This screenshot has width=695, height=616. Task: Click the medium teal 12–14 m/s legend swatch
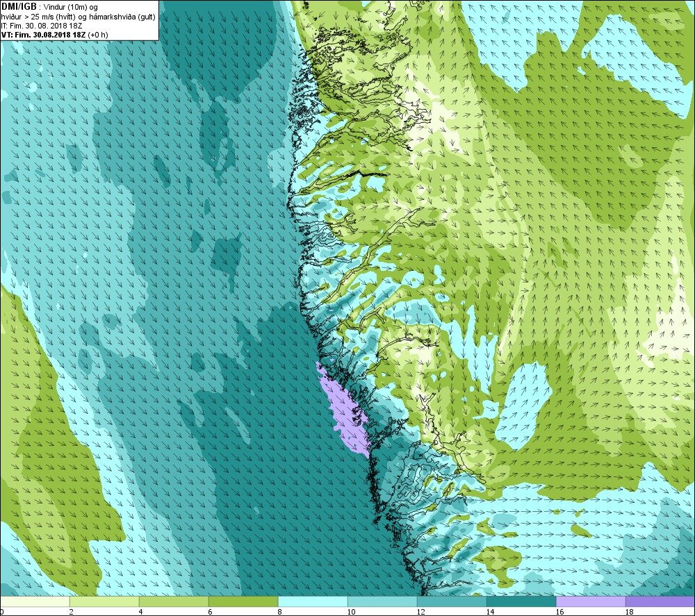[452, 601]
